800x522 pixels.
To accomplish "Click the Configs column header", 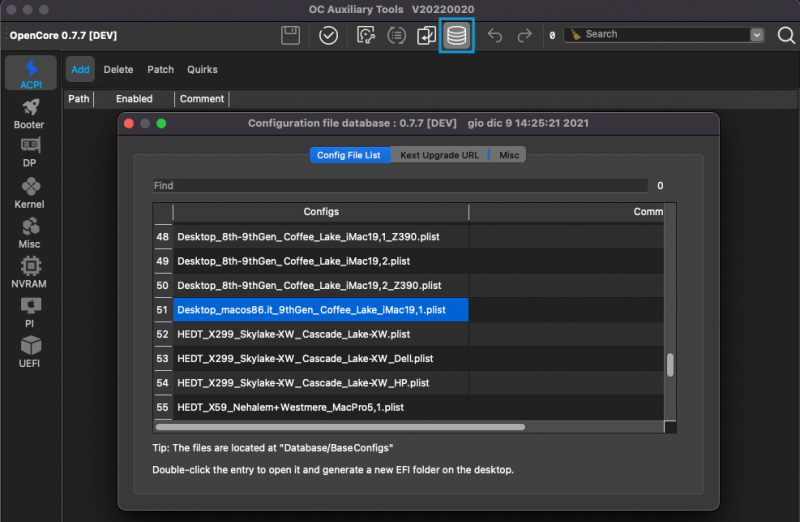I will pos(320,212).
